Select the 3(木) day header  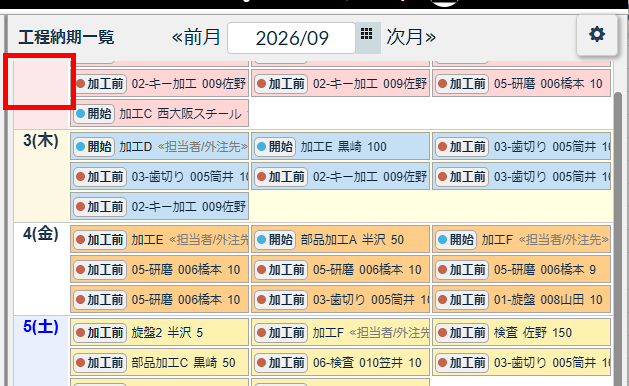click(x=41, y=141)
